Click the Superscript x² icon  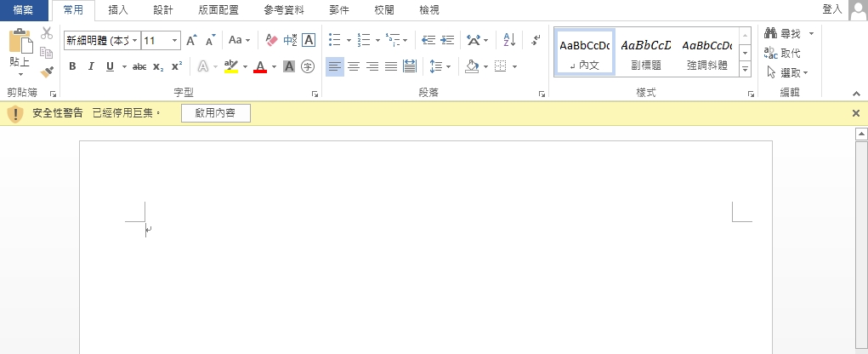coord(176,66)
